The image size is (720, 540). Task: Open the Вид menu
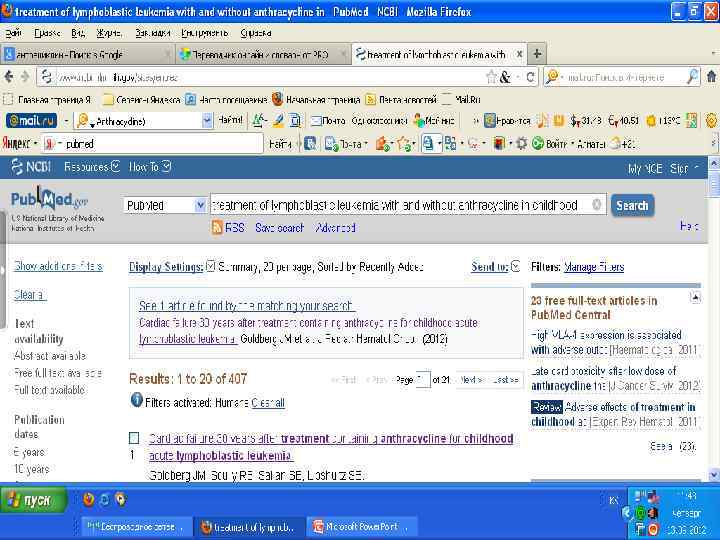click(78, 33)
